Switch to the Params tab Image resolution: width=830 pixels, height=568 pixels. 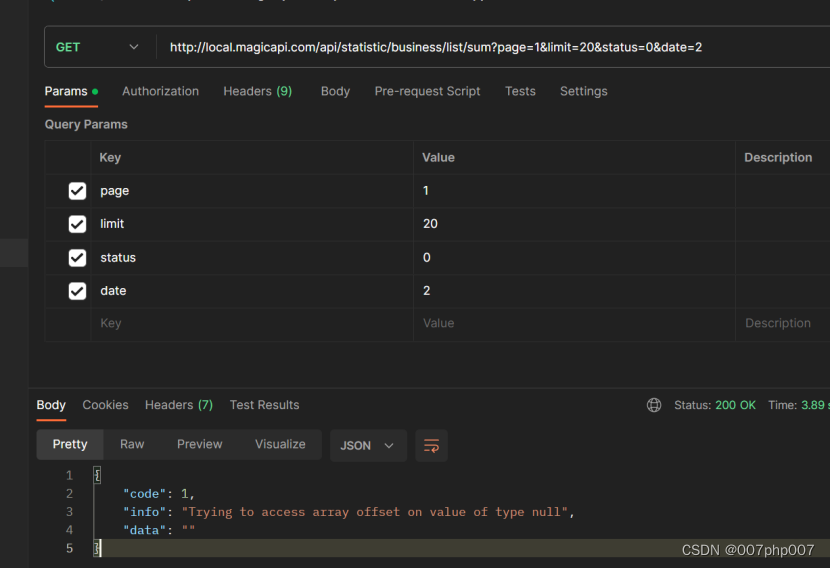71,91
